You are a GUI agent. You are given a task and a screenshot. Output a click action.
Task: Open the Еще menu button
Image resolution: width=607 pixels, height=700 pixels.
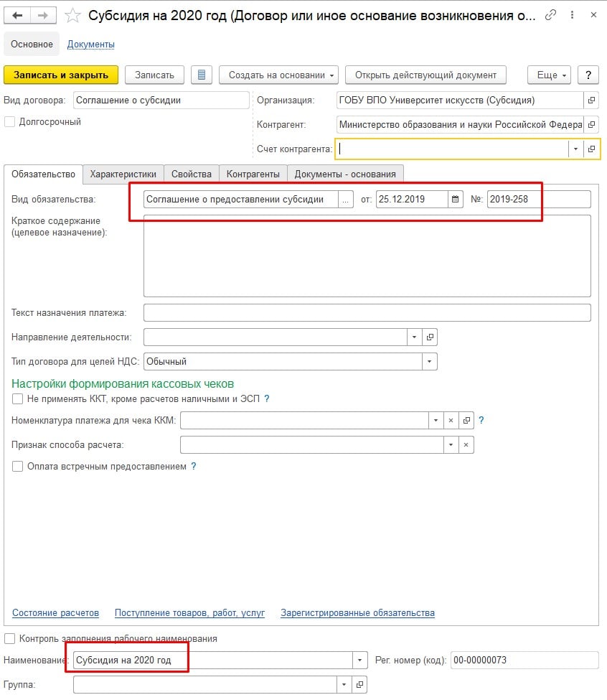point(551,75)
